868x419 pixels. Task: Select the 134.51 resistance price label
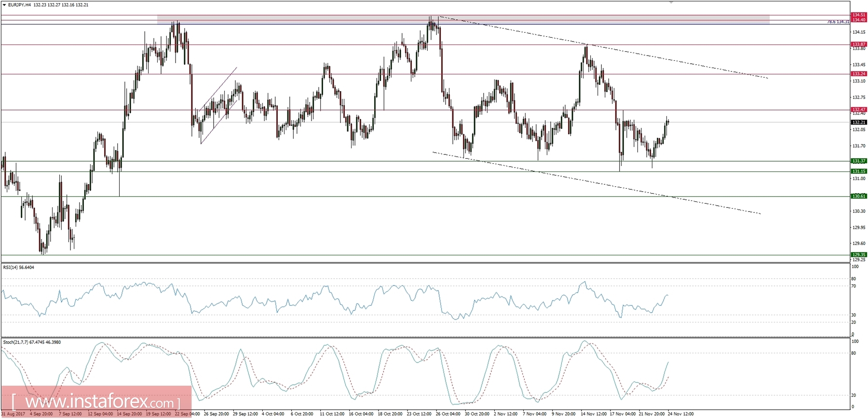858,15
